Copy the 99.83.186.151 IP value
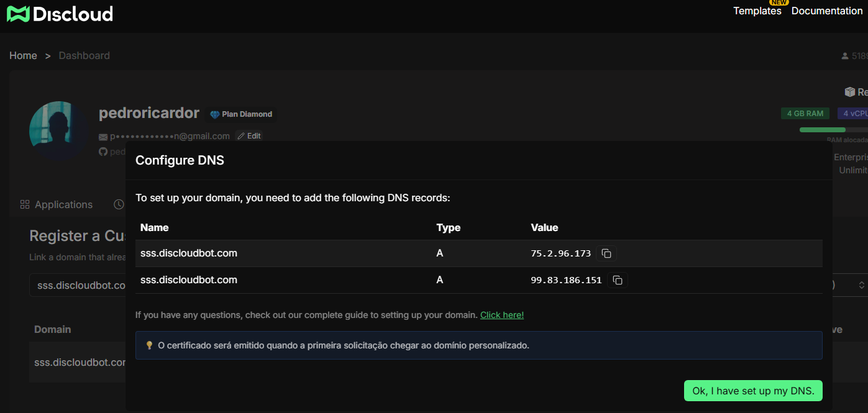Screen dimensions: 868x413 coord(618,280)
